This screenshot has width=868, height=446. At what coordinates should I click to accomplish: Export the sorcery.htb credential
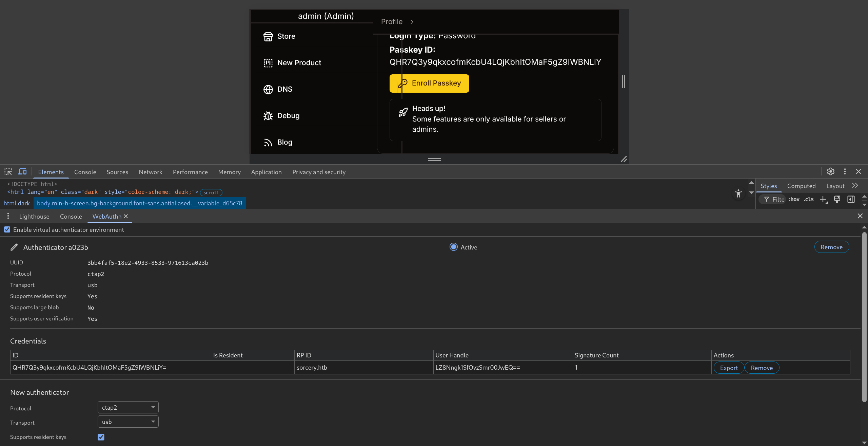729,368
